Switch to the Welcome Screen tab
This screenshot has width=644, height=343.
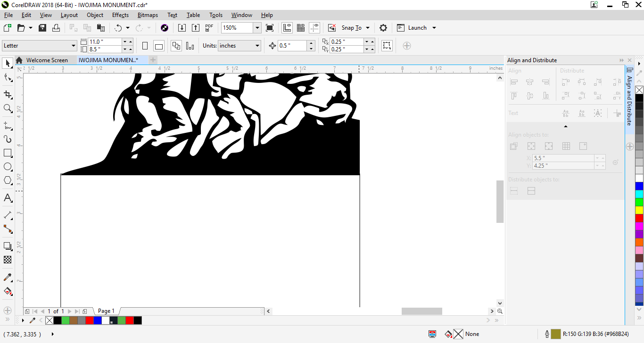[47, 60]
